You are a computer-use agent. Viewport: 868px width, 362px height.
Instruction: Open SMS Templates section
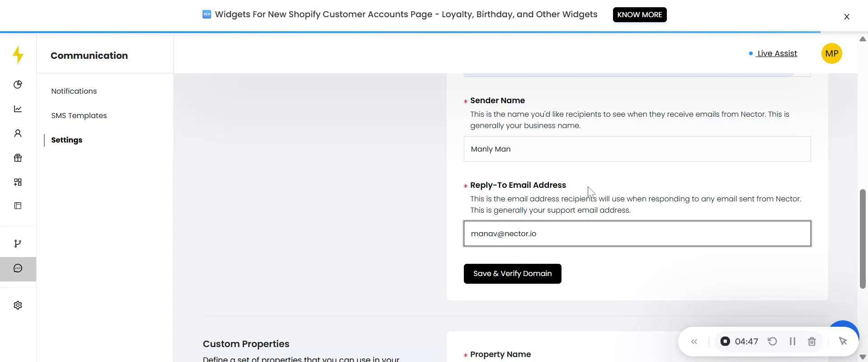tap(79, 115)
